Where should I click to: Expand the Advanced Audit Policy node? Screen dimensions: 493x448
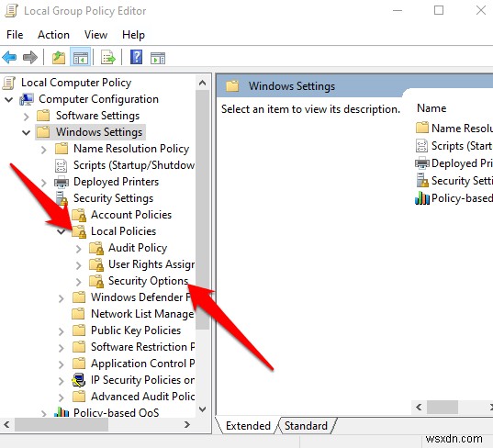[62, 398]
